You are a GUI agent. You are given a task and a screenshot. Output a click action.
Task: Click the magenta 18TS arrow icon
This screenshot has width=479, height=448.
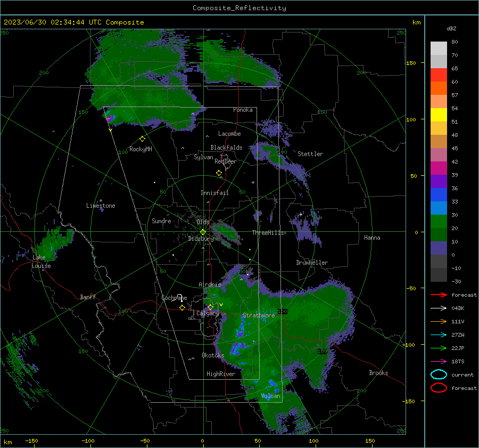click(x=439, y=362)
